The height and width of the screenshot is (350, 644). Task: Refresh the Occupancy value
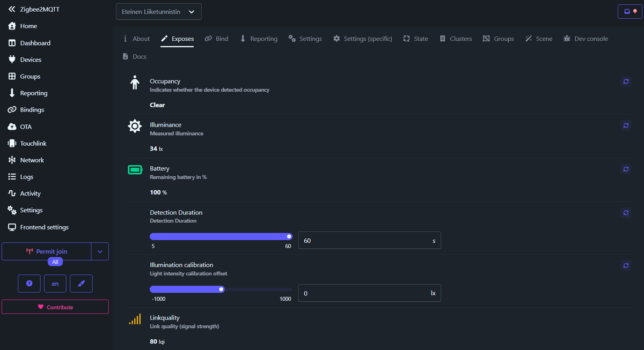[625, 81]
